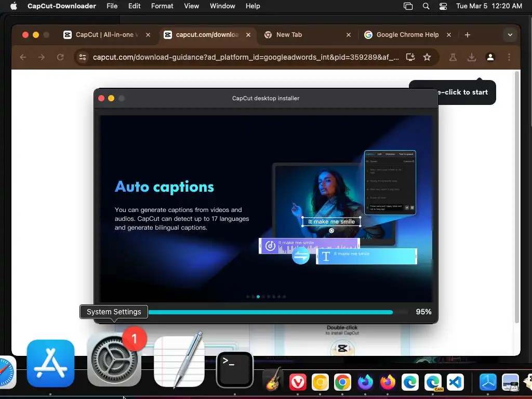
Task: Click the 95% progress label
Action: tap(423, 312)
